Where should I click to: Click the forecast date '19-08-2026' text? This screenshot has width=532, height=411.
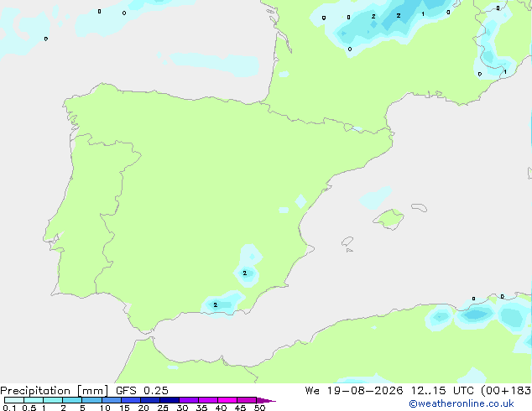click(365, 391)
